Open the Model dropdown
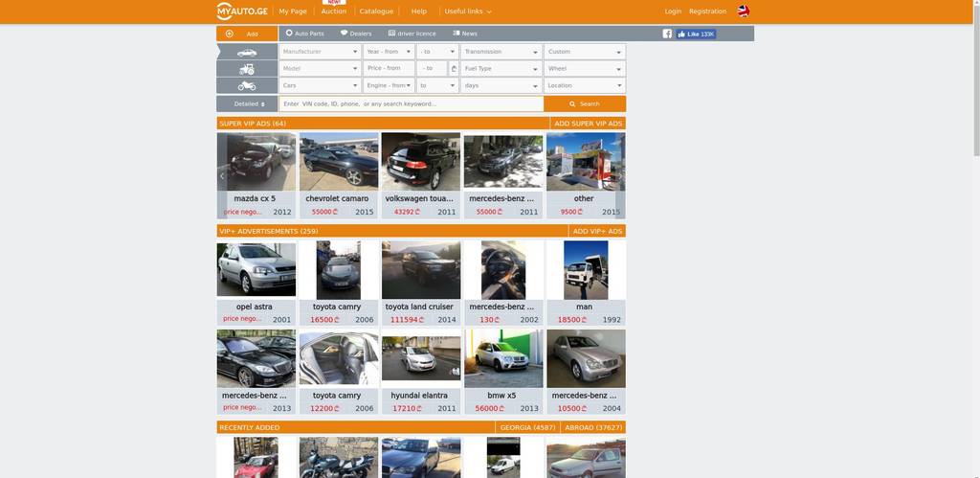The height and width of the screenshot is (478, 980). [320, 69]
